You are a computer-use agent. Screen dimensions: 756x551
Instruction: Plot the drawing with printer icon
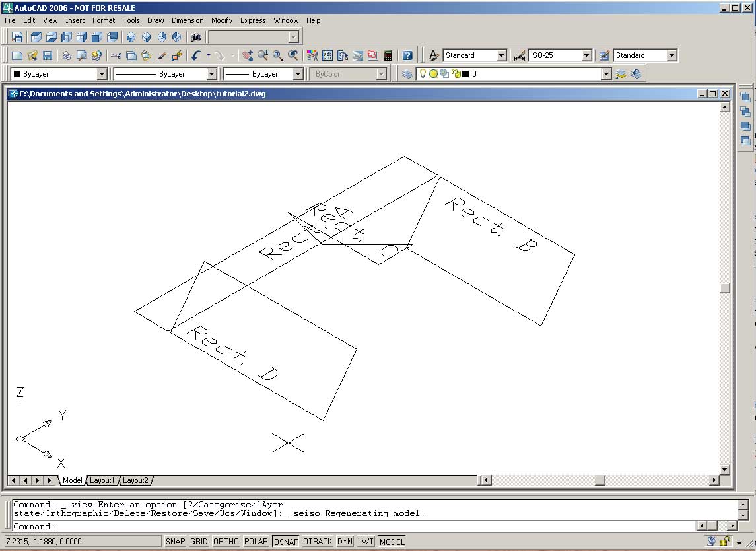click(67, 55)
